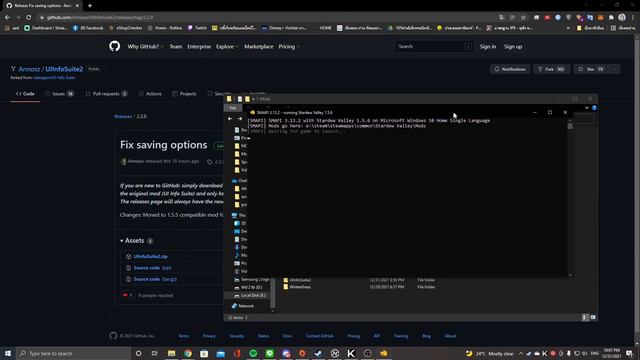Click the Windows taskbar search box
Viewport: 640px width, 360px height.
pyautogui.click(x=73, y=353)
